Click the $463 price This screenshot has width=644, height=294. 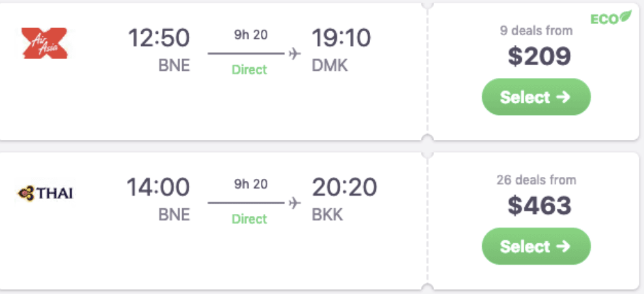click(539, 206)
